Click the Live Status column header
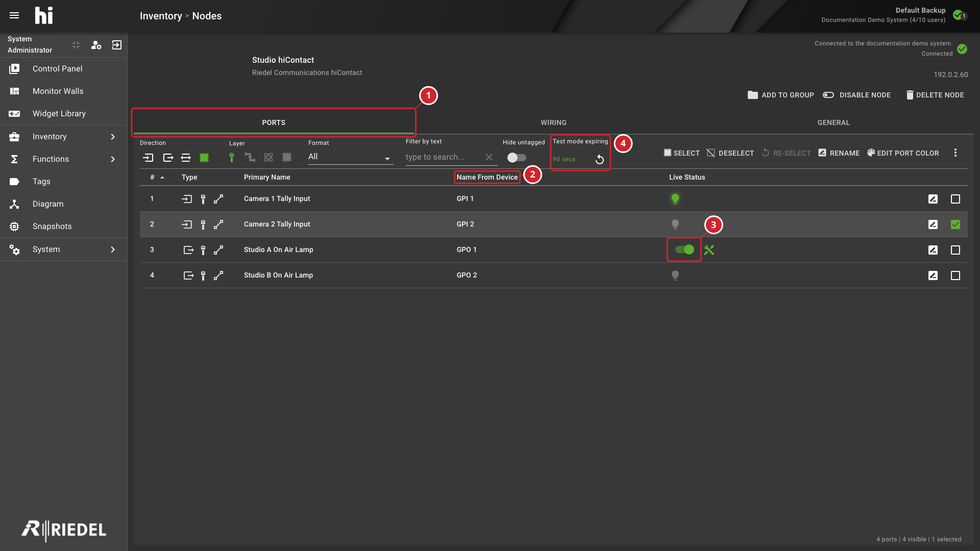 click(687, 177)
